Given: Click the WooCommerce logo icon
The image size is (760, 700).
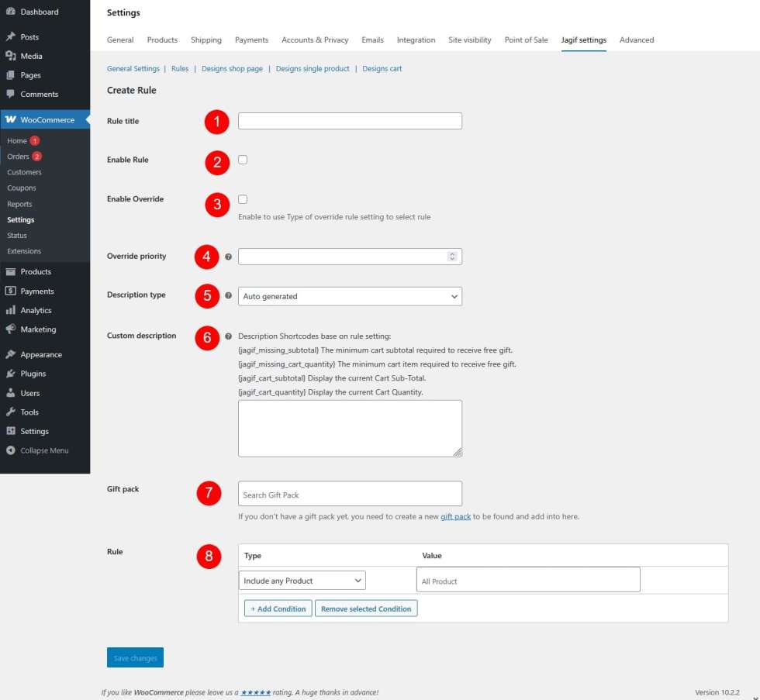Looking at the screenshot, I should pyautogui.click(x=10, y=119).
